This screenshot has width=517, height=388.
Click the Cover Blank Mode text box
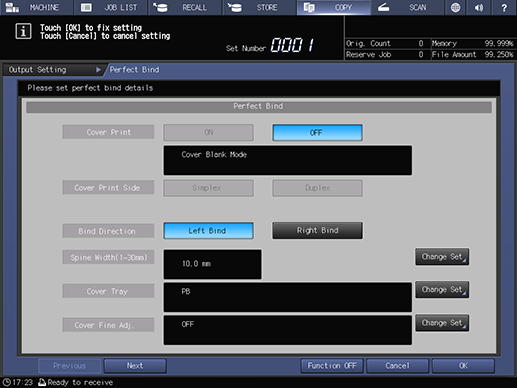(x=288, y=160)
